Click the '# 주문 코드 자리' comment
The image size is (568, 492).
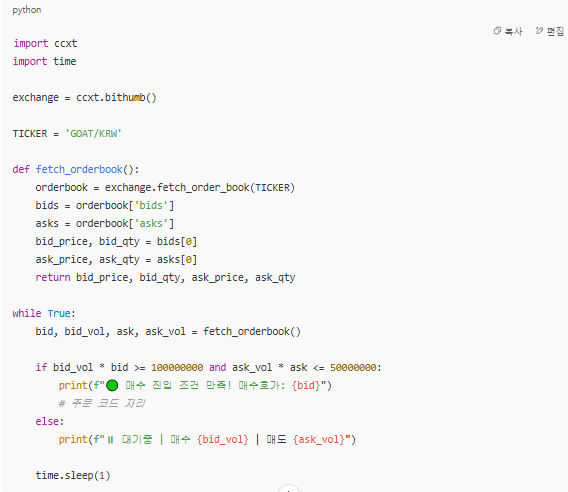coord(102,403)
